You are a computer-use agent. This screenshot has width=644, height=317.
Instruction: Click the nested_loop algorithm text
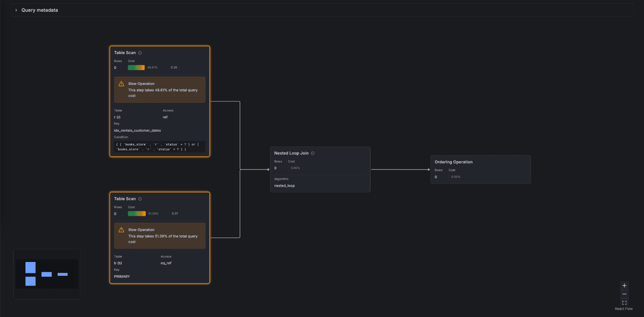[x=284, y=186]
